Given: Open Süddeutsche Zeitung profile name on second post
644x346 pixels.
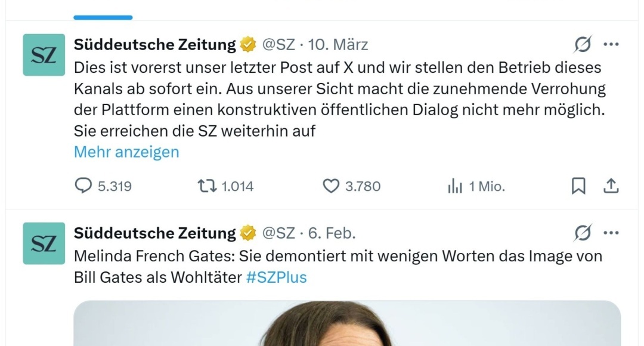Looking at the screenshot, I should point(155,233).
